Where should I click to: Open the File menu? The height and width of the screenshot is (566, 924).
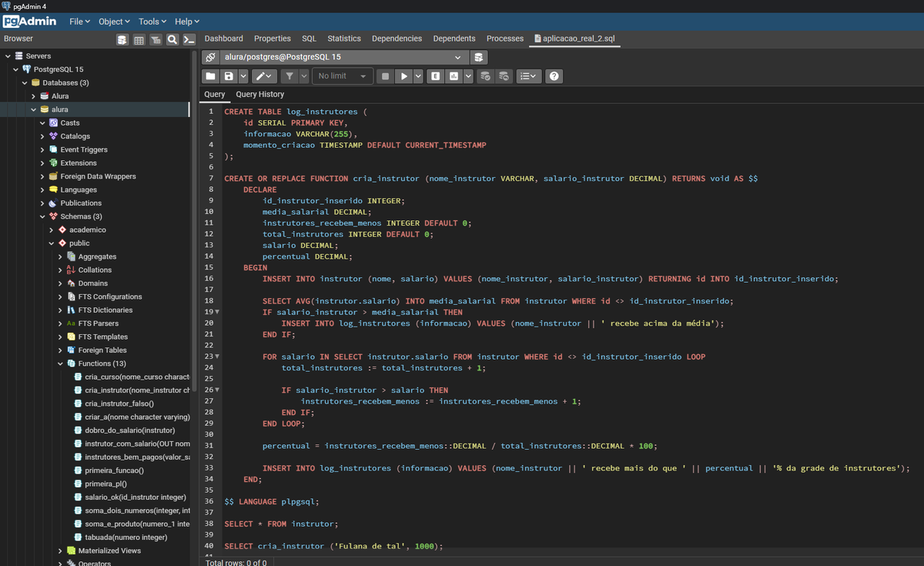[79, 21]
